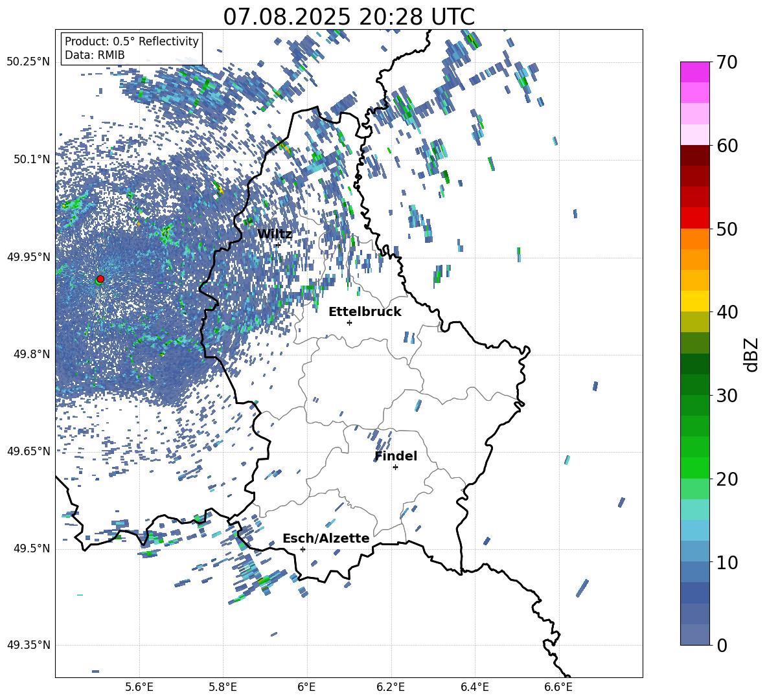This screenshot has width=767, height=700.
Task: Pick the dark red 60 dBZ colorbar segment
Action: click(x=694, y=155)
